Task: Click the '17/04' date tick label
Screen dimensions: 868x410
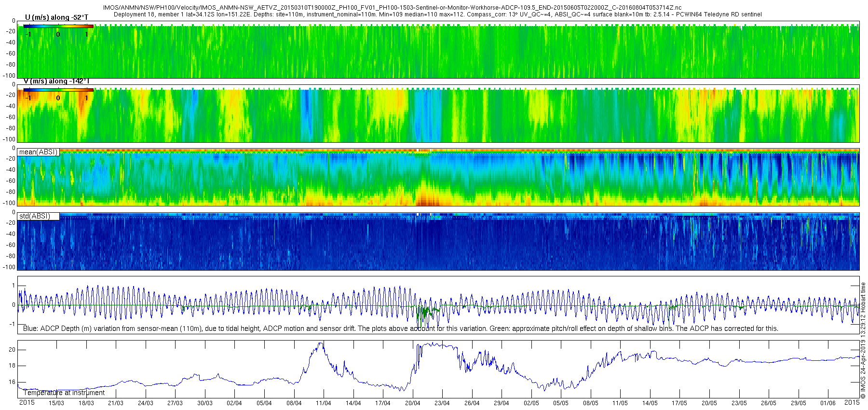Action: 383,403
